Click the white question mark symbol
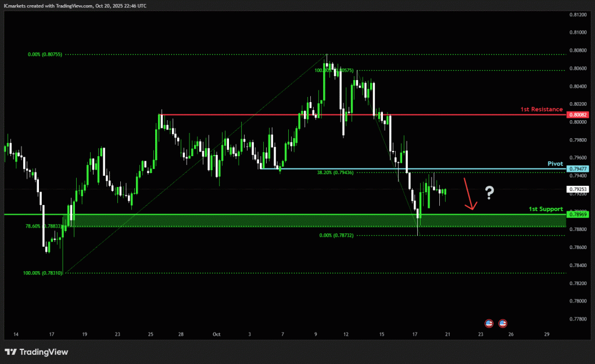This screenshot has height=364, width=595. click(489, 193)
